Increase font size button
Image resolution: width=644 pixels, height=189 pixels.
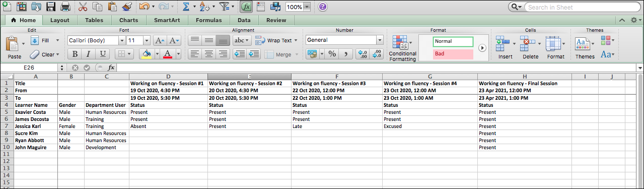pyautogui.click(x=160, y=40)
